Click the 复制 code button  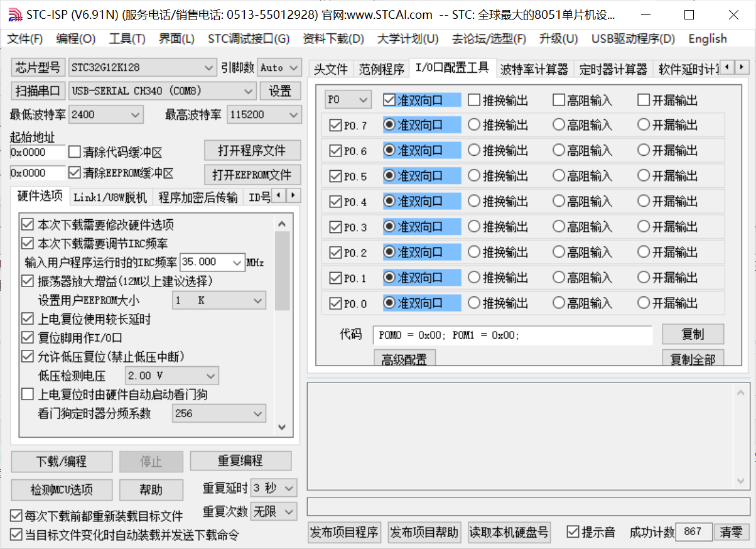click(693, 334)
